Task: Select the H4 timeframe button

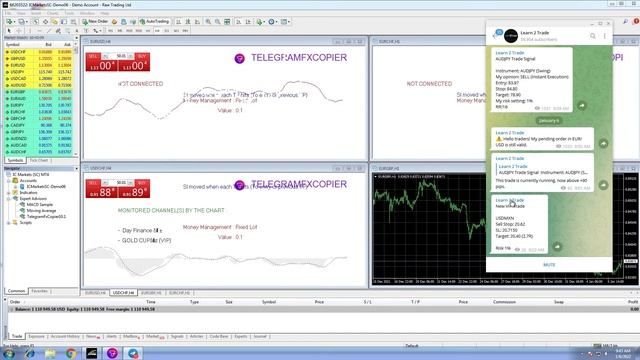Action: click(157, 31)
